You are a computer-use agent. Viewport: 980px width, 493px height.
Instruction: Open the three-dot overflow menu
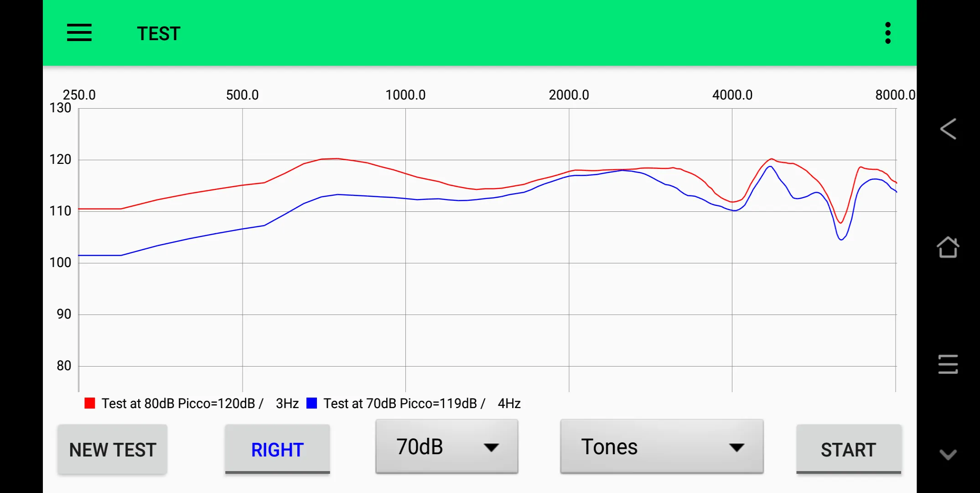click(887, 33)
